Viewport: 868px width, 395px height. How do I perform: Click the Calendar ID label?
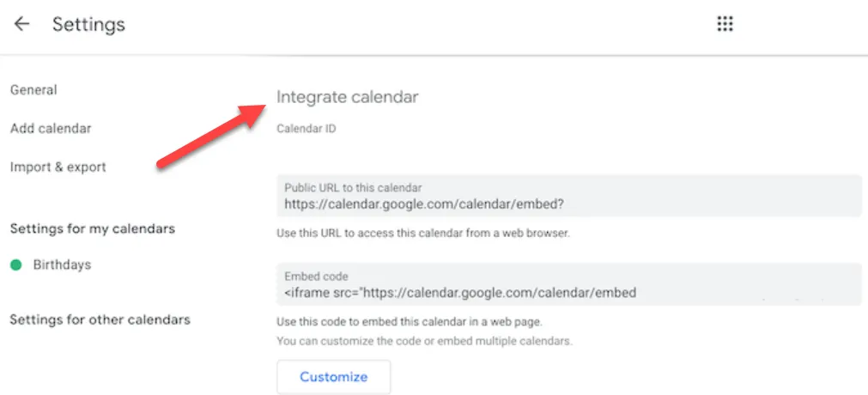307,129
